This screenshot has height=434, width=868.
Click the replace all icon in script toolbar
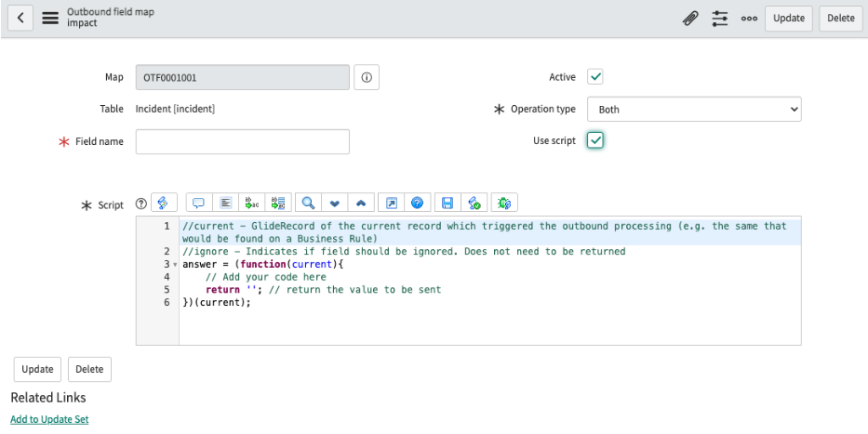[x=278, y=203]
